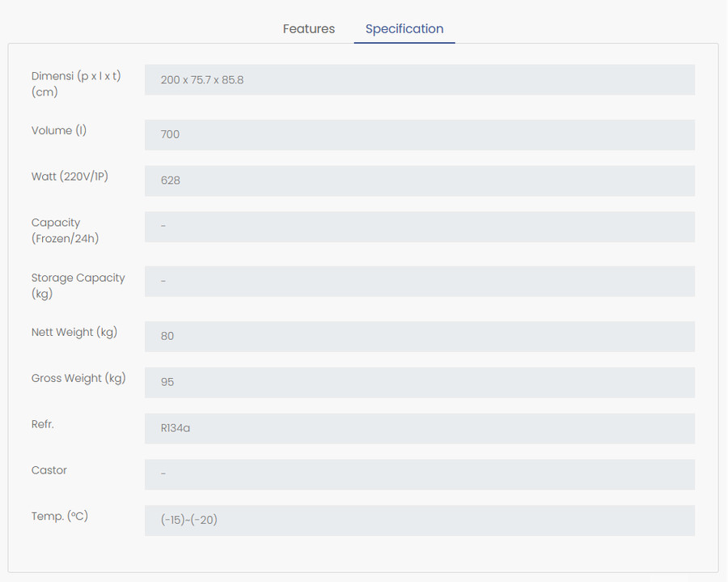Switch to the Features tab

pyautogui.click(x=308, y=29)
